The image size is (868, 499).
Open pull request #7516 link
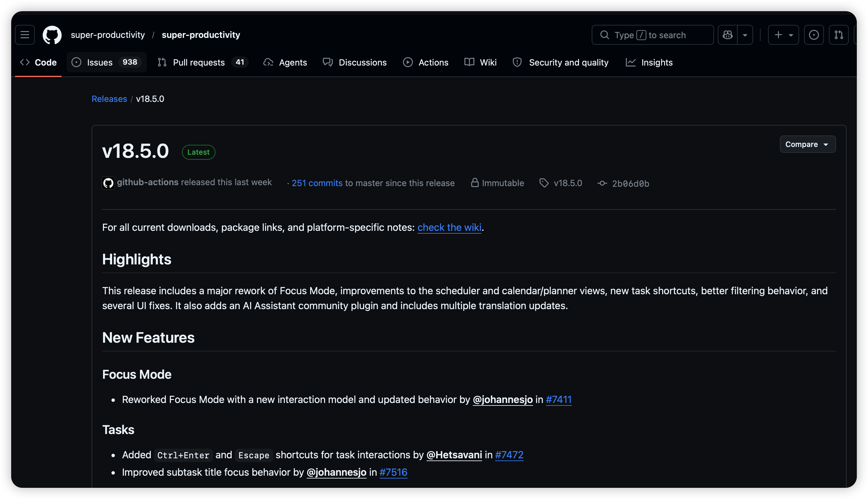click(393, 472)
